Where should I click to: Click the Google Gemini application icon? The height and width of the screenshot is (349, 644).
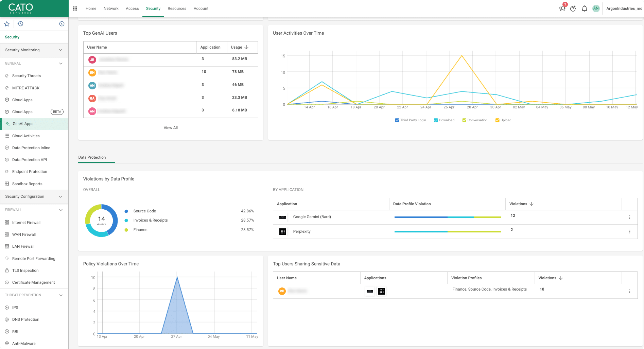283,217
